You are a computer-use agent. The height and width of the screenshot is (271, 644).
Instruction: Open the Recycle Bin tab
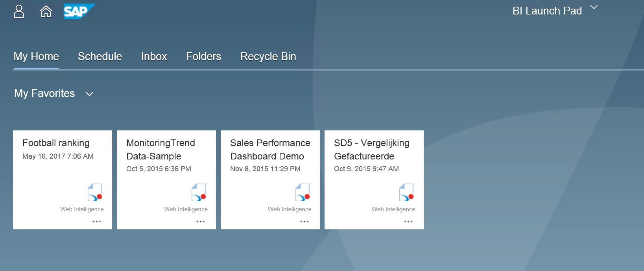pyautogui.click(x=268, y=57)
